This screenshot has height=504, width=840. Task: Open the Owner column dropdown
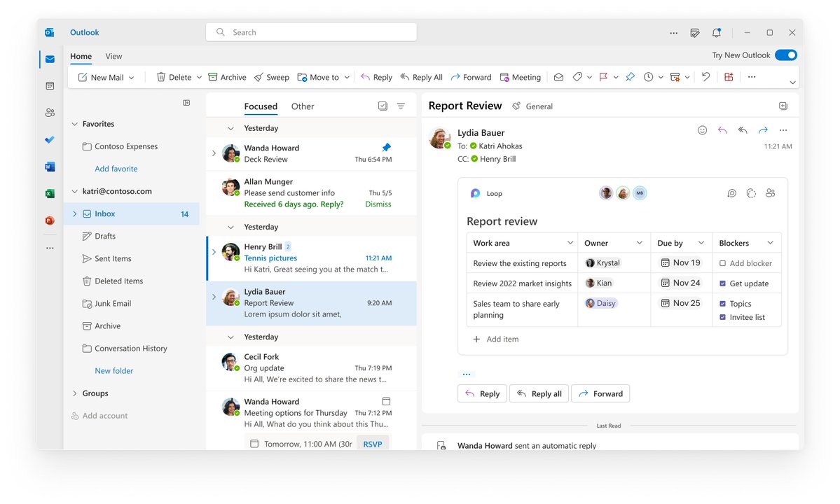pos(639,243)
